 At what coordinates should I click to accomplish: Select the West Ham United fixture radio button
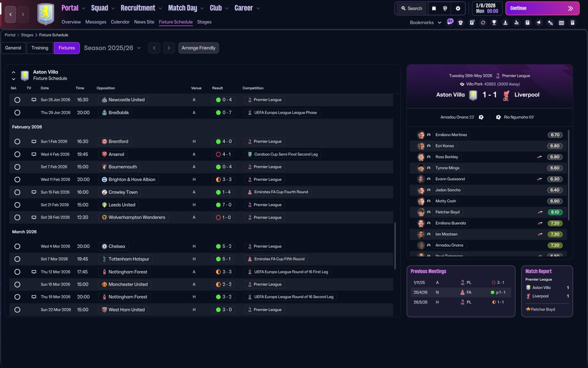(x=17, y=310)
